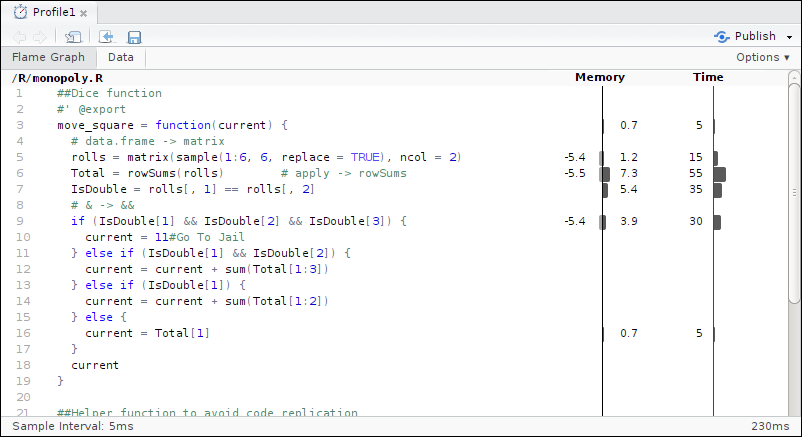Click the /R/monopoly.R file path
The height and width of the screenshot is (437, 802).
point(56,77)
